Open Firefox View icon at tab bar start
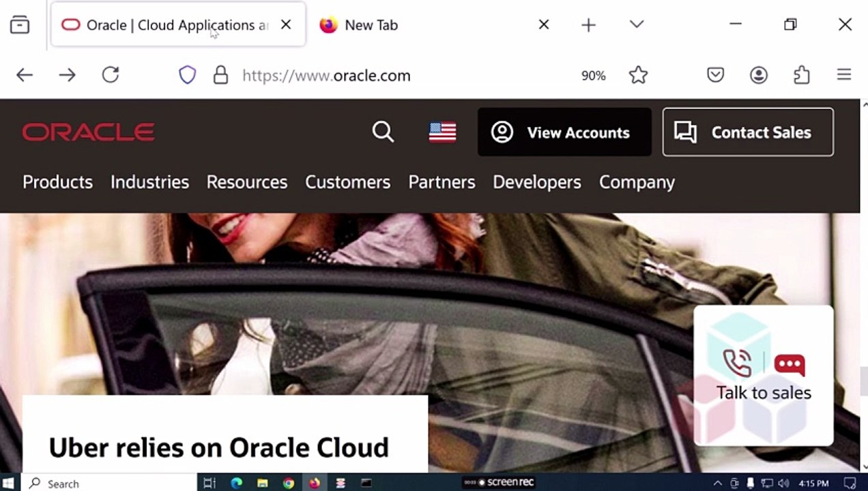 click(x=20, y=25)
